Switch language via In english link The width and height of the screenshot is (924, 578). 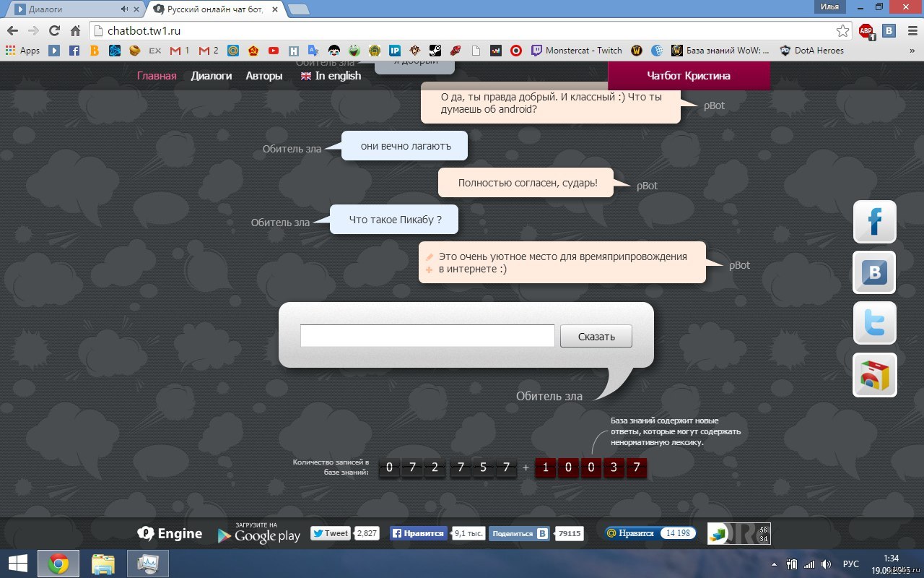click(x=331, y=76)
